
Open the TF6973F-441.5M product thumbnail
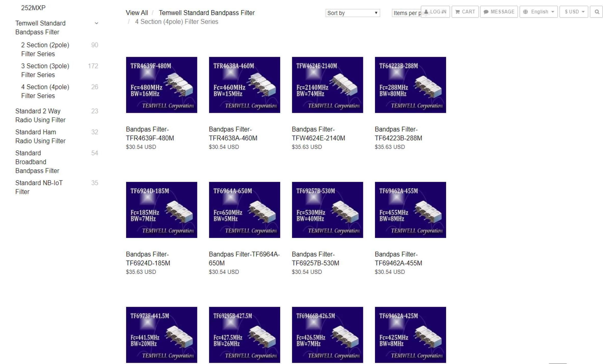pos(162,335)
